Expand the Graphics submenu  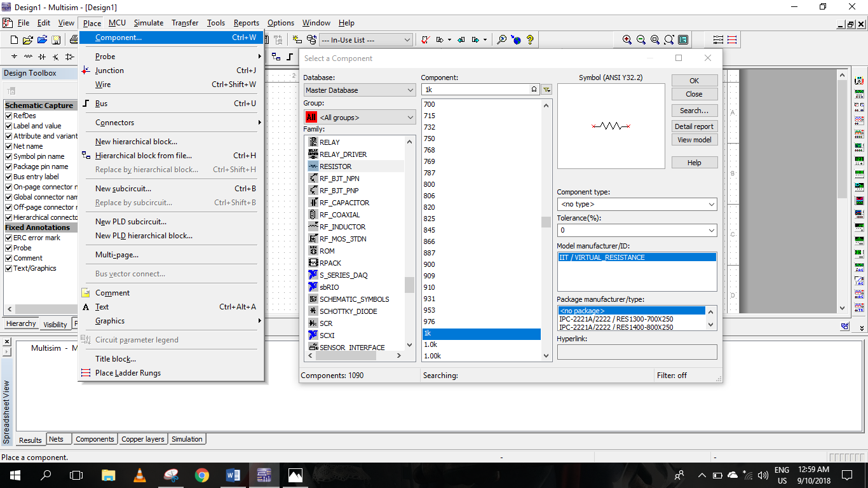pos(170,321)
